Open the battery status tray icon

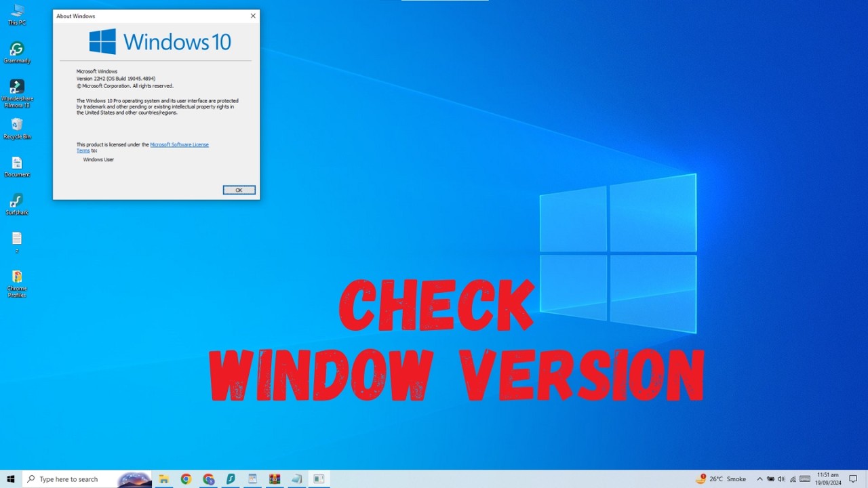pyautogui.click(x=770, y=479)
